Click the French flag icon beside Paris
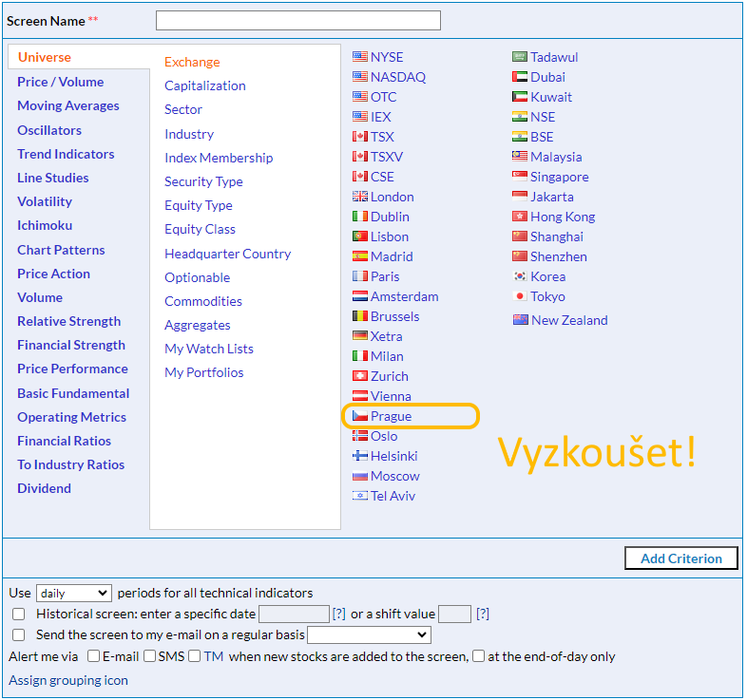Image resolution: width=747 pixels, height=700 pixels. pos(359,276)
